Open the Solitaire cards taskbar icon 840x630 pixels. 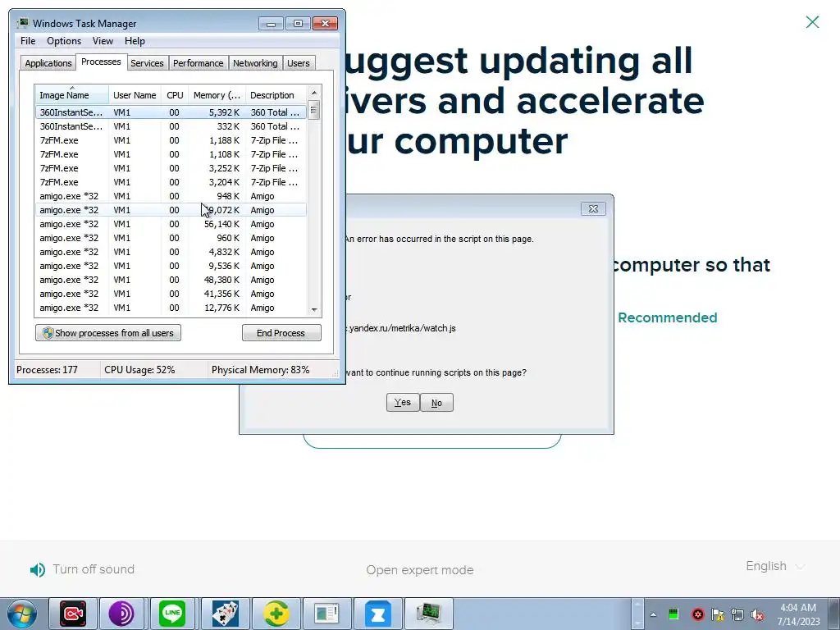pyautogui.click(x=225, y=614)
